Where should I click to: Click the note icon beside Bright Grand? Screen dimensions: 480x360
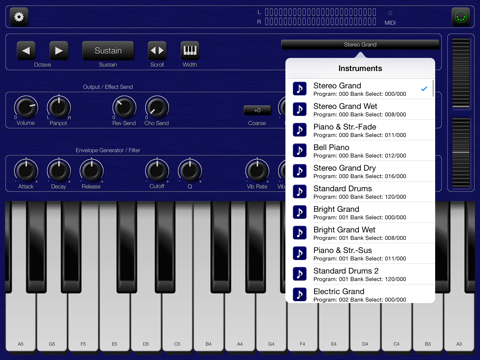tap(300, 212)
